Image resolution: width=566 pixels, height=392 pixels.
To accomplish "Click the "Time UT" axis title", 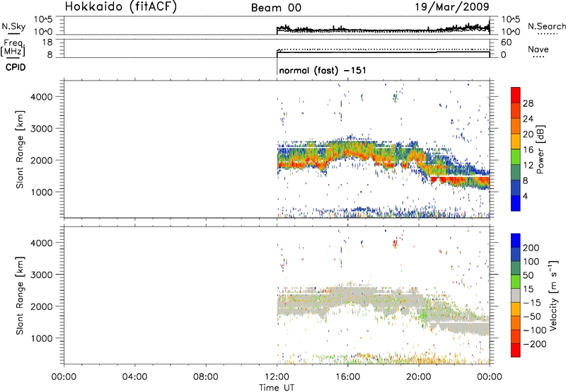I will 277,388.
